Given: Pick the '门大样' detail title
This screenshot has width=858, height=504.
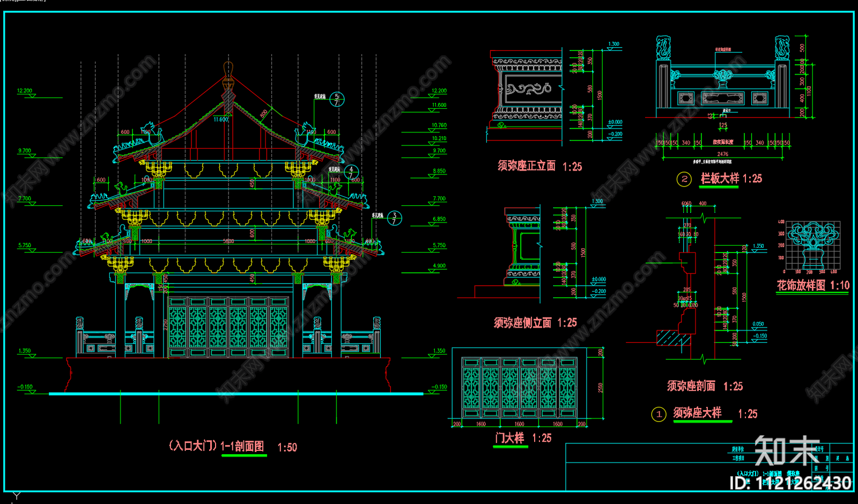Looking at the screenshot, I should click(x=509, y=438).
